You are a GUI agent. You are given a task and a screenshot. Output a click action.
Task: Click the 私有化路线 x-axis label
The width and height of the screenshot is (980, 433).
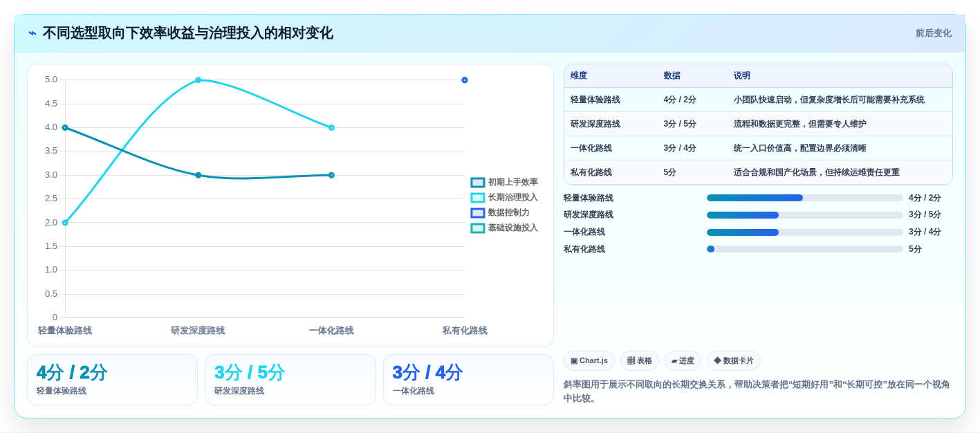[465, 331]
